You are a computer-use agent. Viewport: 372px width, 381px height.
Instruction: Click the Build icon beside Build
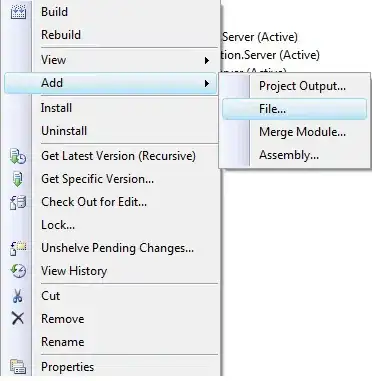pyautogui.click(x=18, y=12)
